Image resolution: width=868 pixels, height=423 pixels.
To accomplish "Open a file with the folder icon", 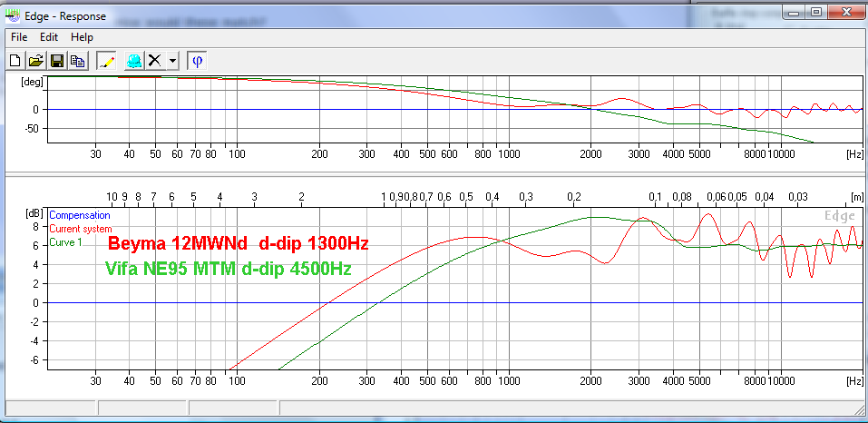I will [x=36, y=60].
